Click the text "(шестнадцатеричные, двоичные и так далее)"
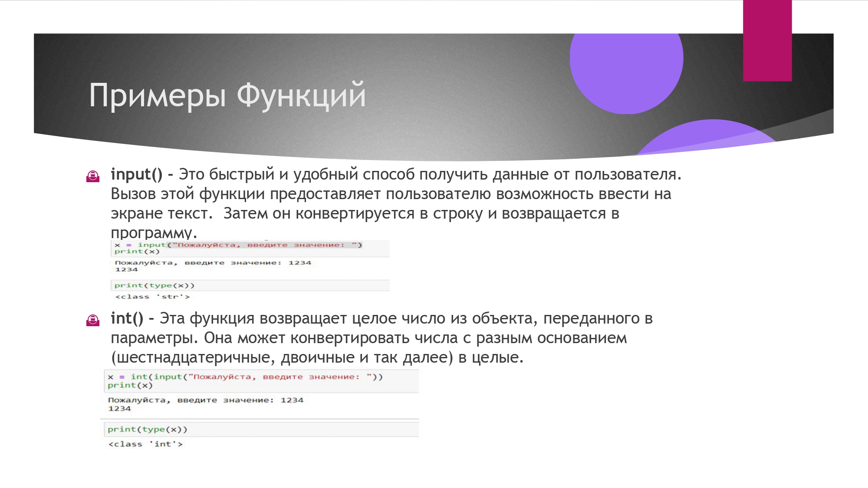The width and height of the screenshot is (868, 488). coord(282,357)
